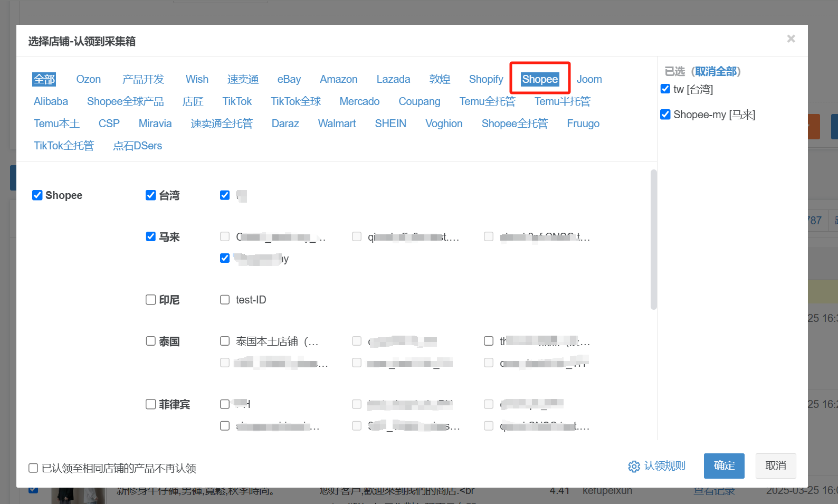Select the 速卖通全托管 tab
The width and height of the screenshot is (838, 504).
tap(222, 123)
